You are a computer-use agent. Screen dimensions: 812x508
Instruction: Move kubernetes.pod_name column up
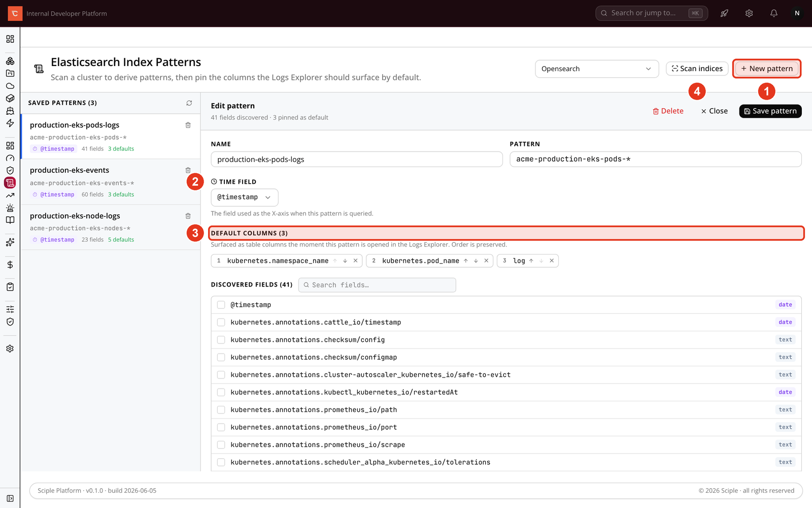click(x=466, y=261)
